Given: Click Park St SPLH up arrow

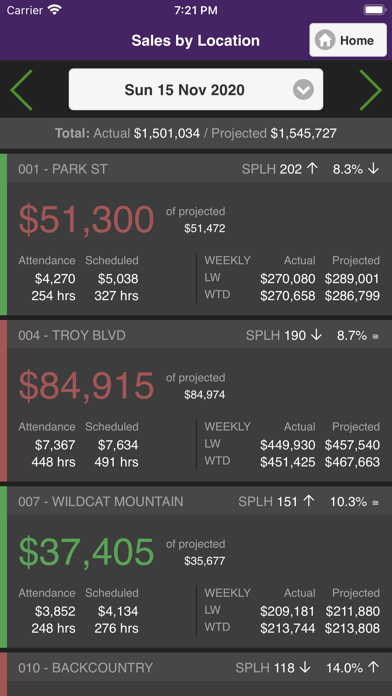Looking at the screenshot, I should [x=313, y=169].
